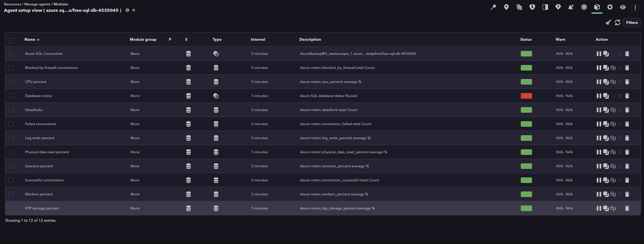Screen dimensions: 644x244
Task: Open the agent wizard magic wand icon
Action: pyautogui.click(x=493, y=7)
